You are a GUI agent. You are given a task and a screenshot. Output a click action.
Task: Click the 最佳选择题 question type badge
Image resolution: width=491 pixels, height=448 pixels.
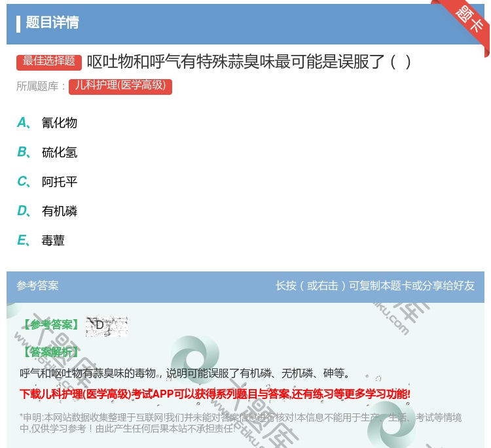click(49, 61)
